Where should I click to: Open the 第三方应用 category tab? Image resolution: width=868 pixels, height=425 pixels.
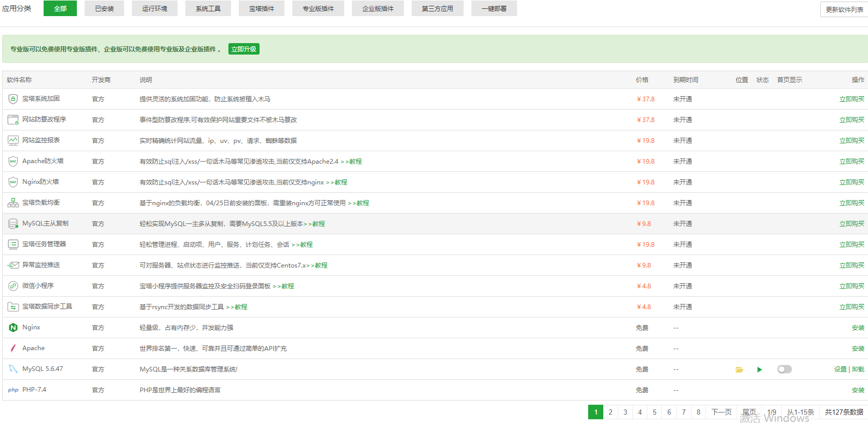pyautogui.click(x=437, y=8)
